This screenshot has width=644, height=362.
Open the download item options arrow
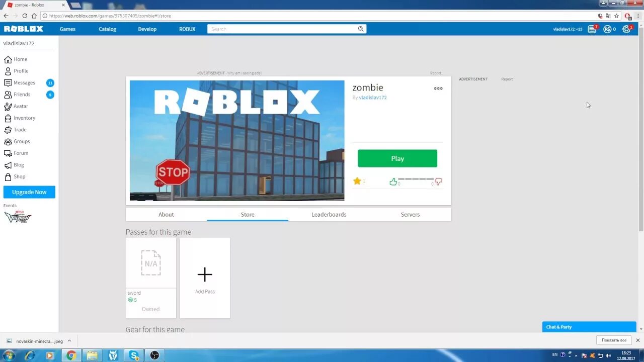coord(69,341)
